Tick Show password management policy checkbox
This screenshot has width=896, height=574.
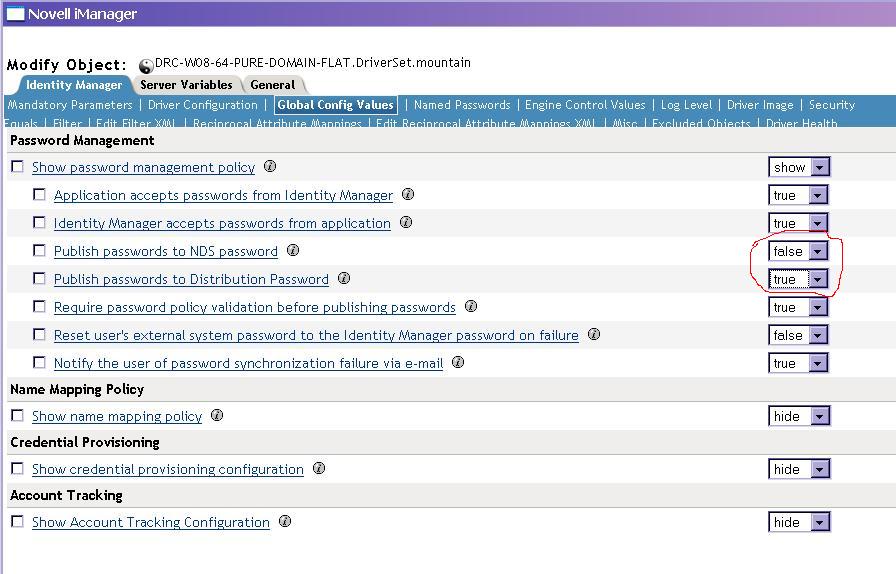pos(18,166)
